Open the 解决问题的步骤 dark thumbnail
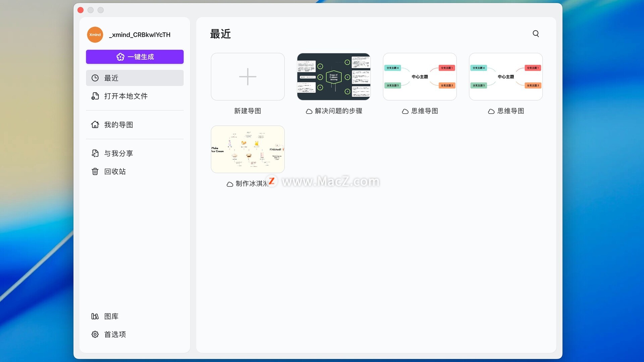This screenshot has width=644, height=362. 333,77
